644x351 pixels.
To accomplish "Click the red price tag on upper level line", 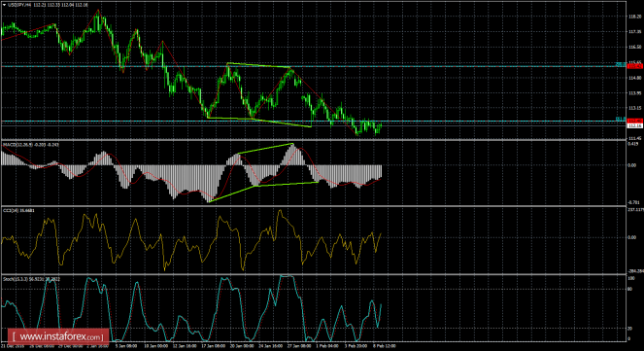I will (x=635, y=66).
